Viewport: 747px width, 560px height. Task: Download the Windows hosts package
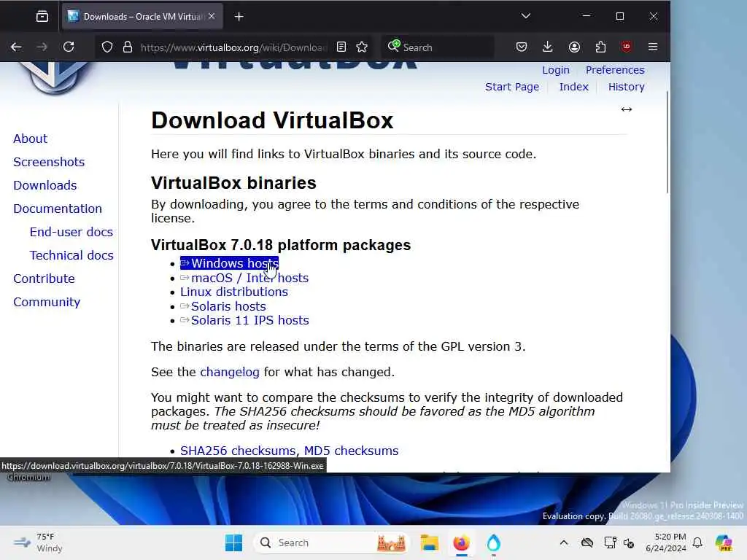[229, 263]
